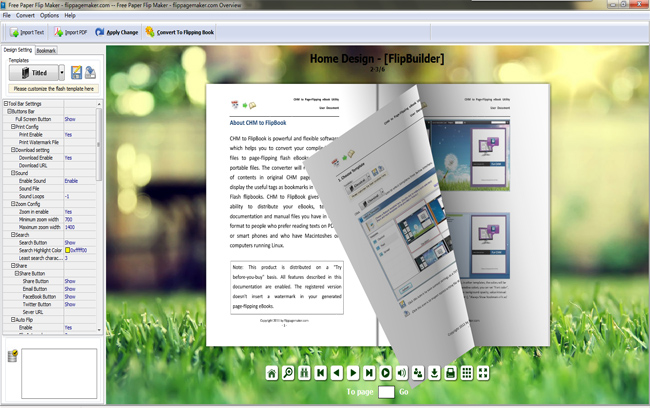The image size is (650, 408).
Task: Click the load template tray icon
Action: [90, 73]
